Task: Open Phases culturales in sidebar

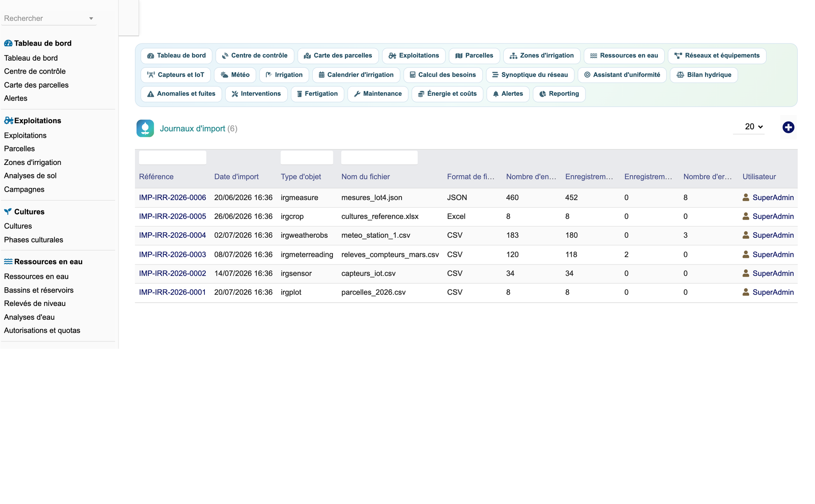Action: click(34, 240)
